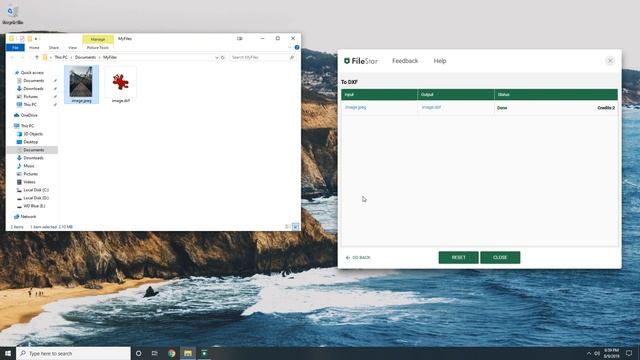The height and width of the screenshot is (360, 640).
Task: Click the green Reset button
Action: [458, 258]
